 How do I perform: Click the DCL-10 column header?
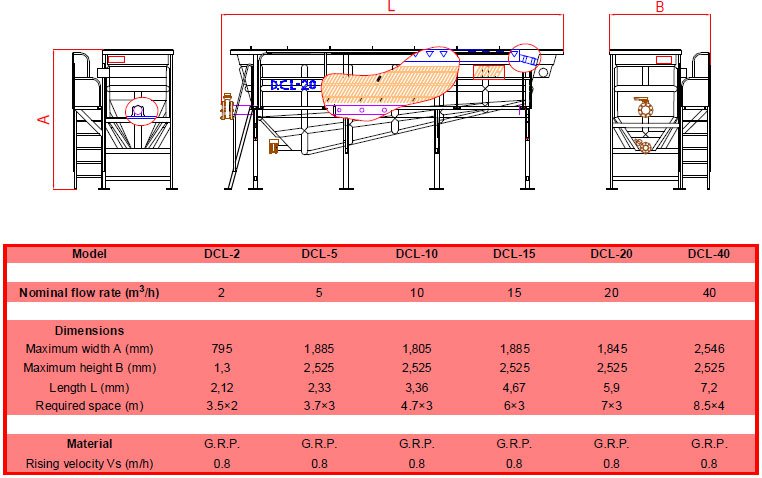click(x=416, y=254)
